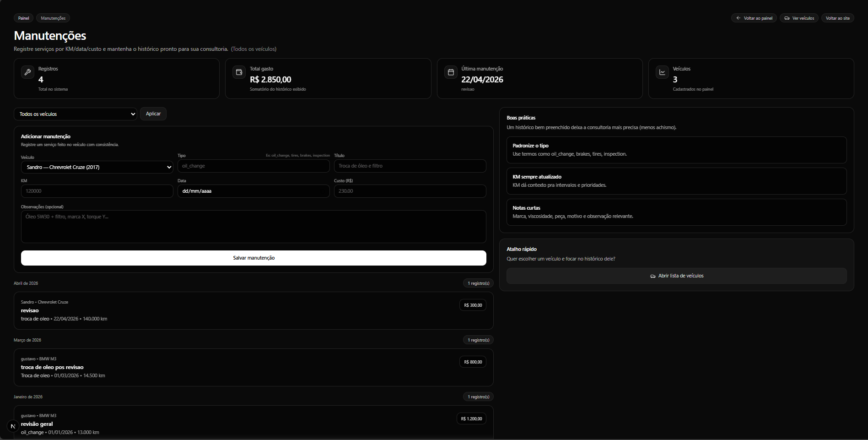Click the back arrow in Voltar ao painel
The image size is (868, 440).
point(738,18)
